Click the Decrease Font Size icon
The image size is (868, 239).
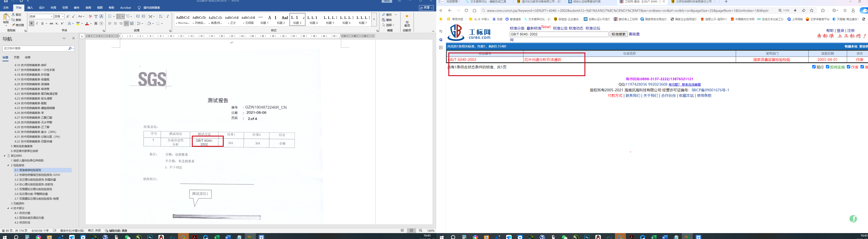73,17
